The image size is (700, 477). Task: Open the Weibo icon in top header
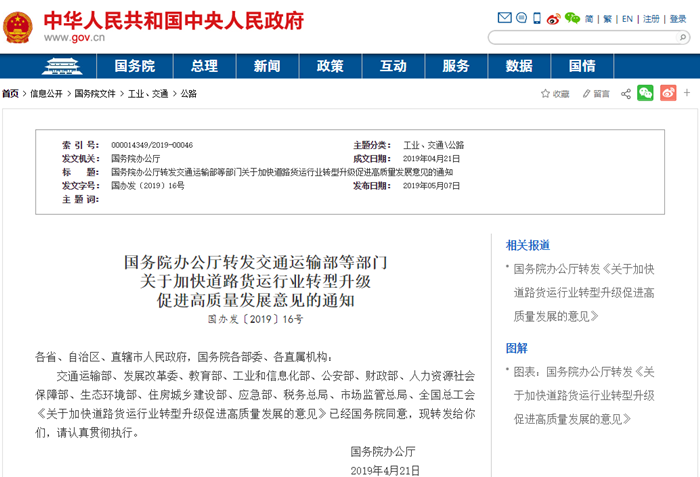pos(552,18)
